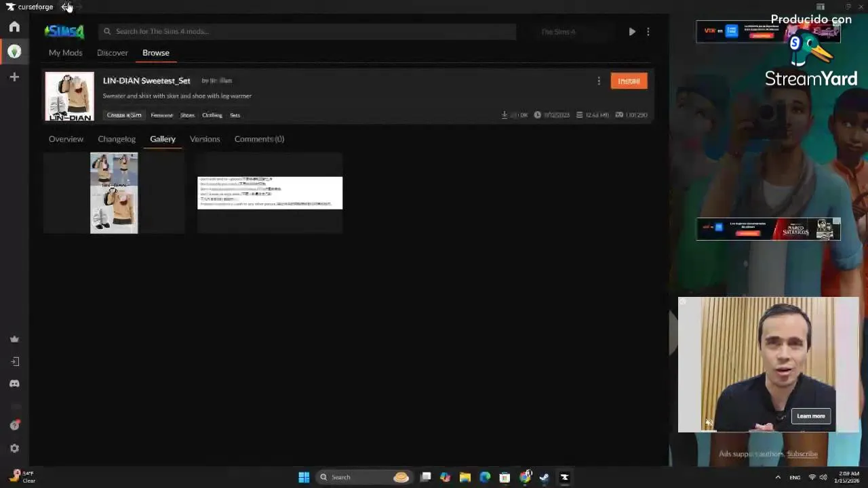The image size is (868, 488).
Task: Click the Create a Sim category tag
Action: [124, 115]
